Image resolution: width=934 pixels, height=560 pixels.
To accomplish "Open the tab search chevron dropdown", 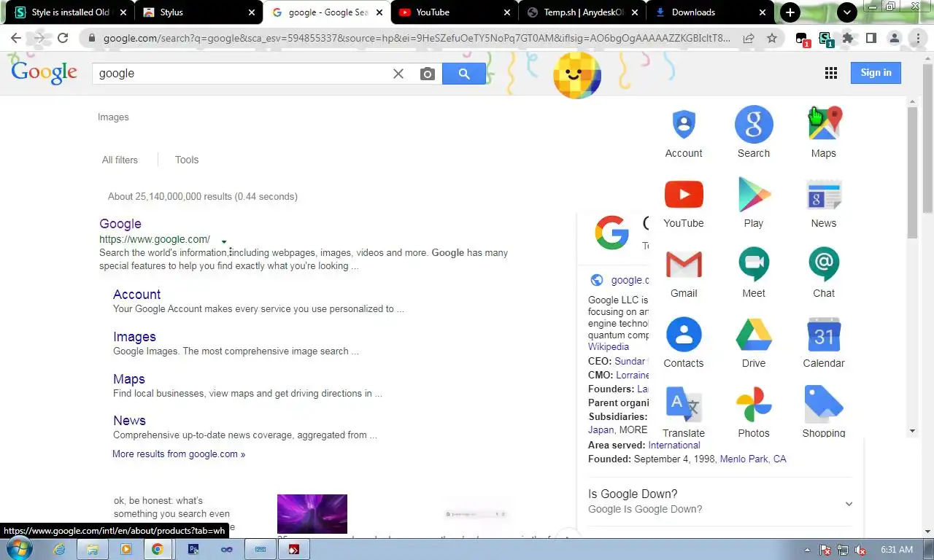I will [846, 12].
